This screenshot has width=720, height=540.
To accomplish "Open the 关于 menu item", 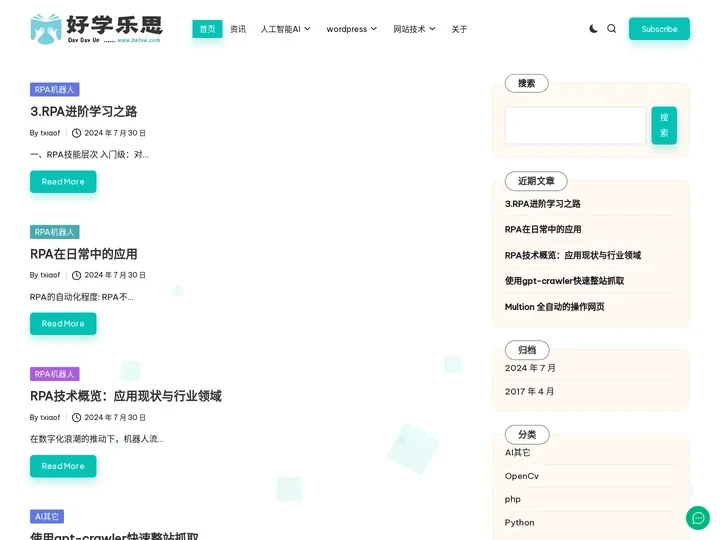I will pyautogui.click(x=459, y=29).
